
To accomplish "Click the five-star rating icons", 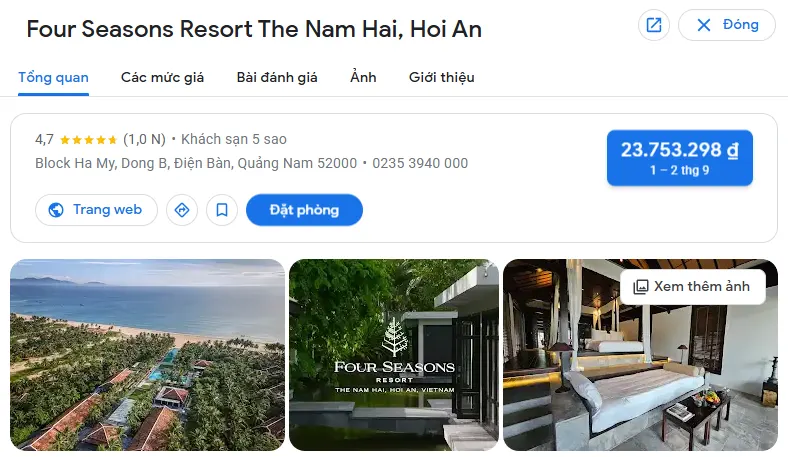I will [88, 140].
